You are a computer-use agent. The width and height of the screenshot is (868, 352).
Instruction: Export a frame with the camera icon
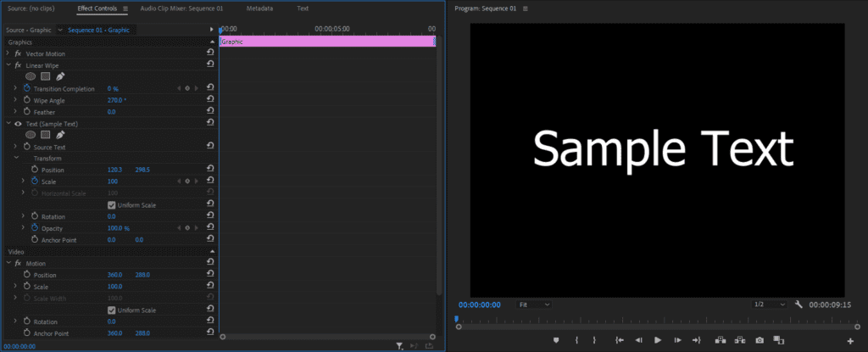point(760,340)
